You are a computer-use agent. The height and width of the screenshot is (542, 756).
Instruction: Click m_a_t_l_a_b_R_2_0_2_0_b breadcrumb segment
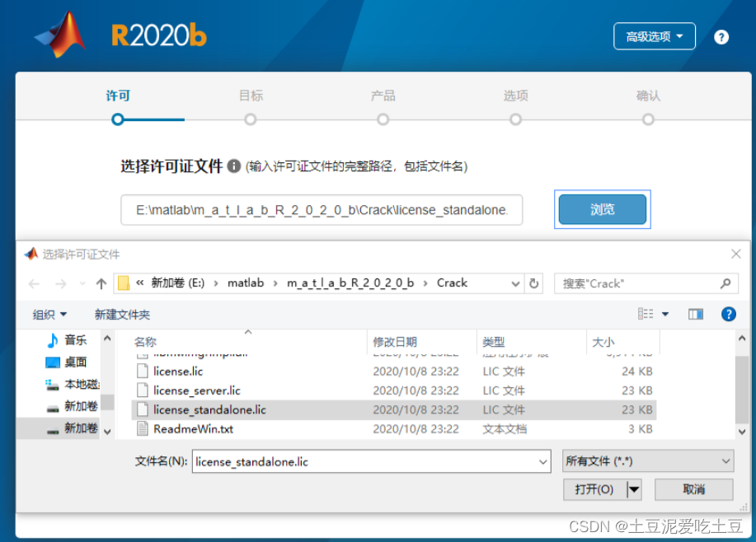(350, 283)
